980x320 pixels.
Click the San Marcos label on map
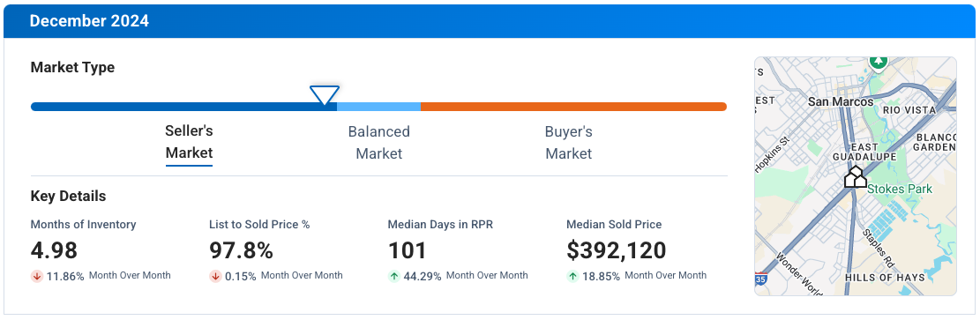click(841, 101)
